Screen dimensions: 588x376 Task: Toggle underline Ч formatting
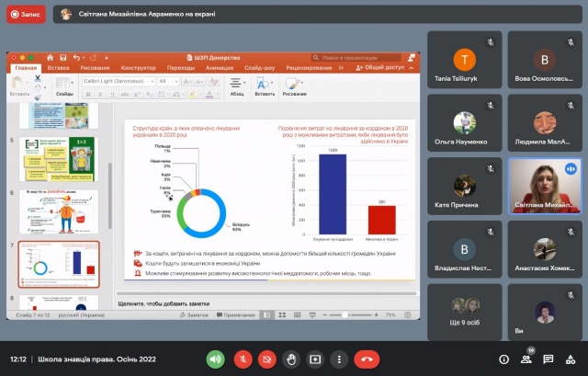(112, 94)
